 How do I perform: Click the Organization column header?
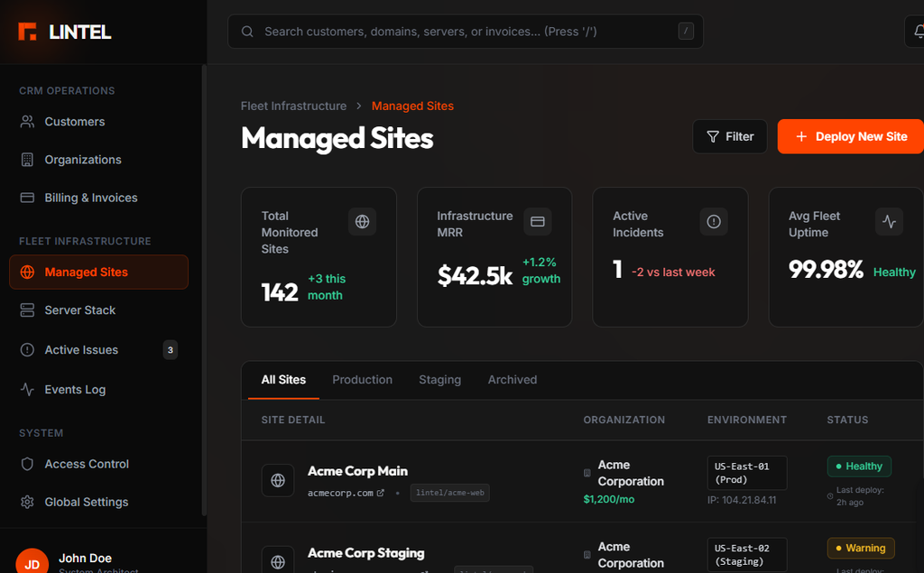(x=624, y=420)
